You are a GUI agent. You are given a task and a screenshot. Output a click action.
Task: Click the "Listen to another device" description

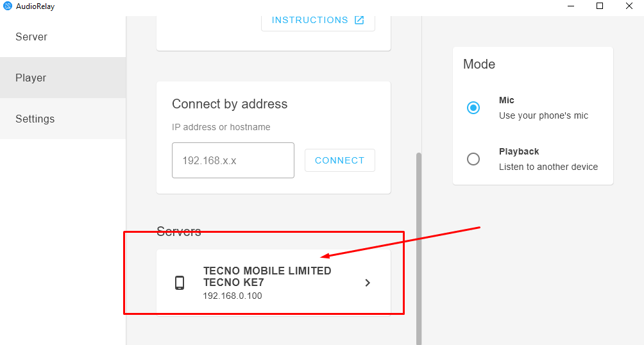click(x=548, y=167)
